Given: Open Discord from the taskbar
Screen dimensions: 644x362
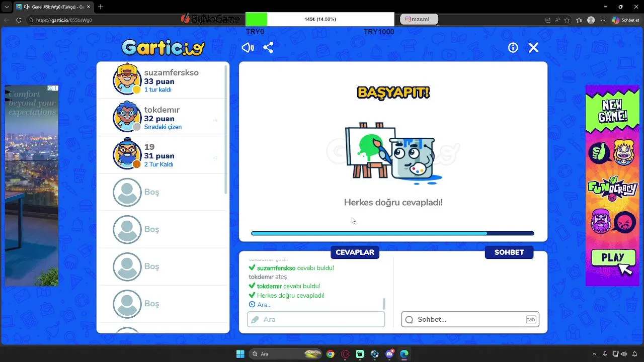Looking at the screenshot, I should click(389, 354).
